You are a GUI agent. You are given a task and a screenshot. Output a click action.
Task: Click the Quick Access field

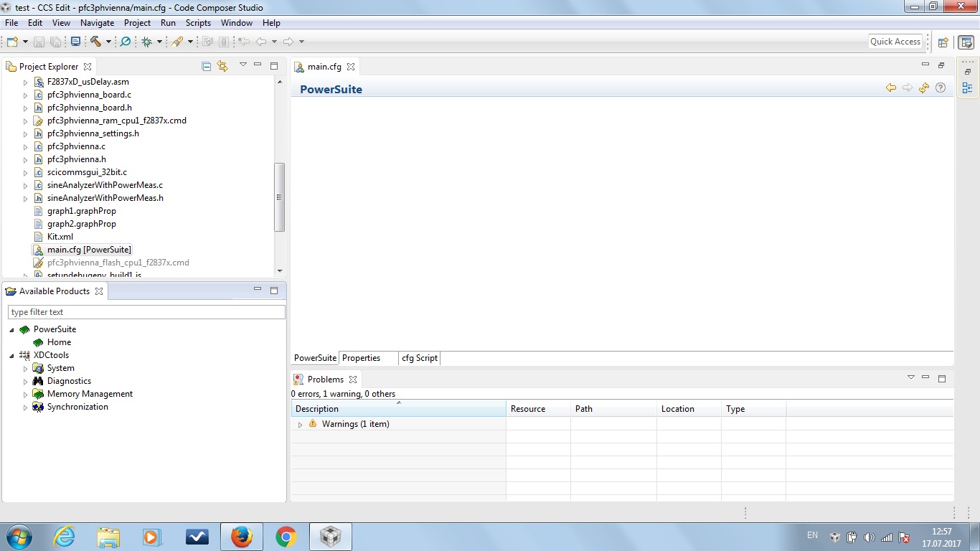pyautogui.click(x=895, y=42)
